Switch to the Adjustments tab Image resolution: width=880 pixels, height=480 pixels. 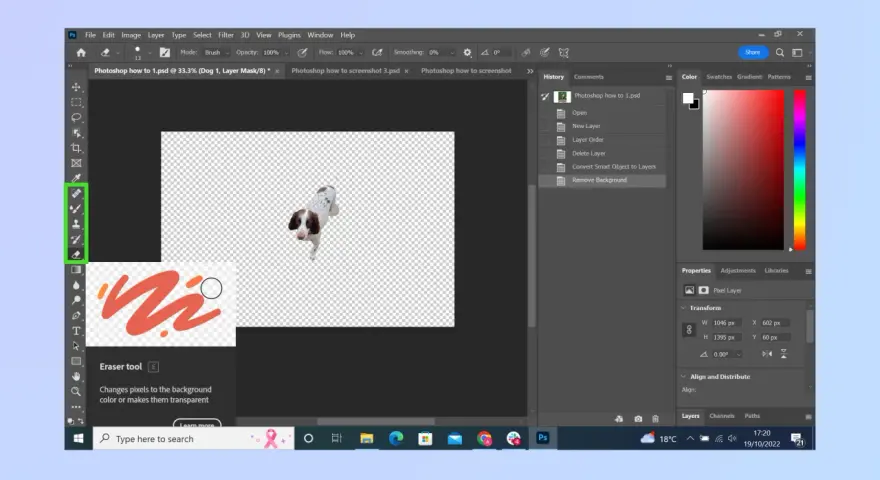click(x=737, y=271)
